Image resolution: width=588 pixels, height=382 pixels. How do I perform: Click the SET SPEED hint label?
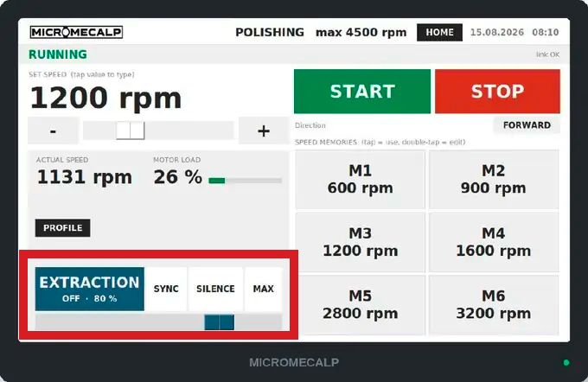pos(81,74)
